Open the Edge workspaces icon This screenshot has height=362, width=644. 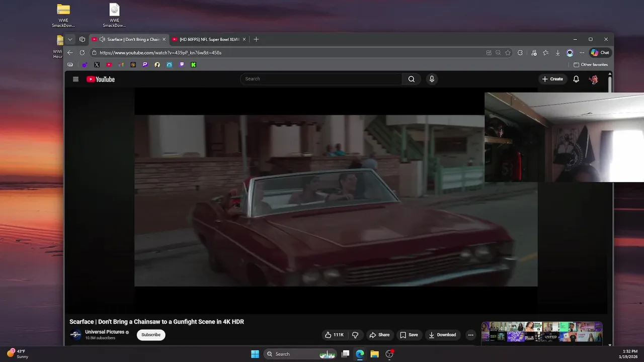pyautogui.click(x=83, y=39)
